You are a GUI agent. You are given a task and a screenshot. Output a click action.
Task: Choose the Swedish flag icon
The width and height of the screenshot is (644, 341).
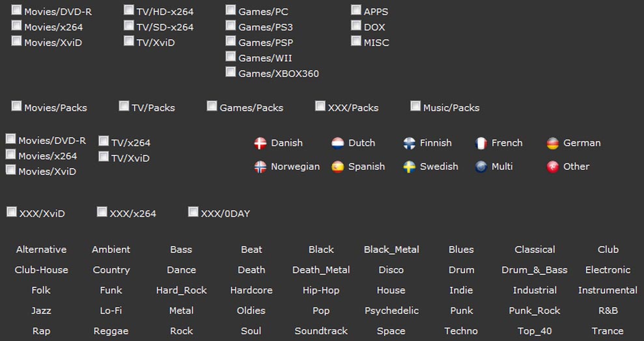click(409, 167)
